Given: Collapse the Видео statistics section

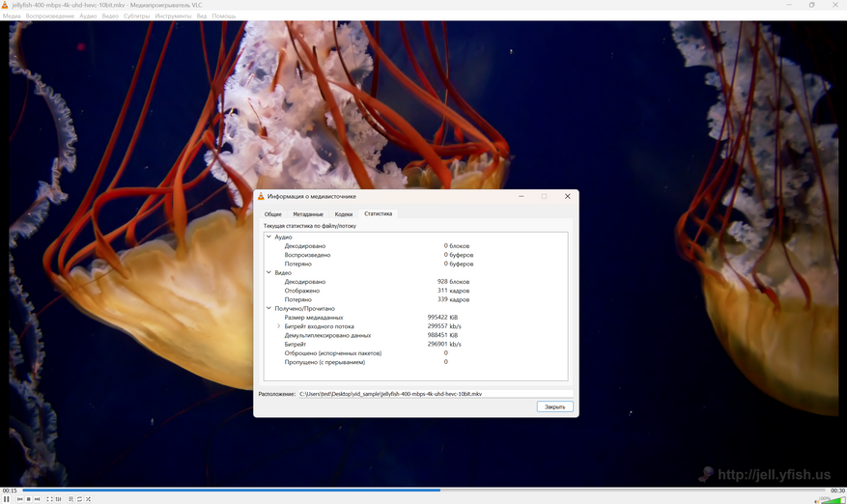Looking at the screenshot, I should (x=268, y=273).
